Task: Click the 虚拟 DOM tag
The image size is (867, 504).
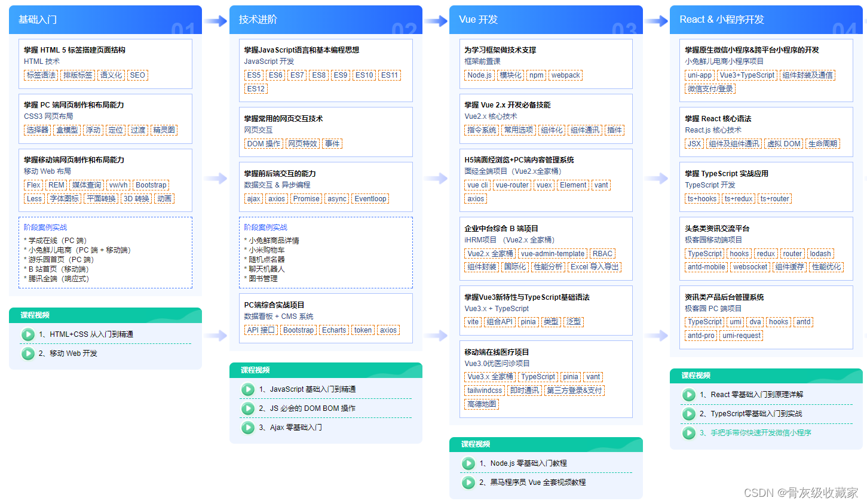Action: coord(784,144)
